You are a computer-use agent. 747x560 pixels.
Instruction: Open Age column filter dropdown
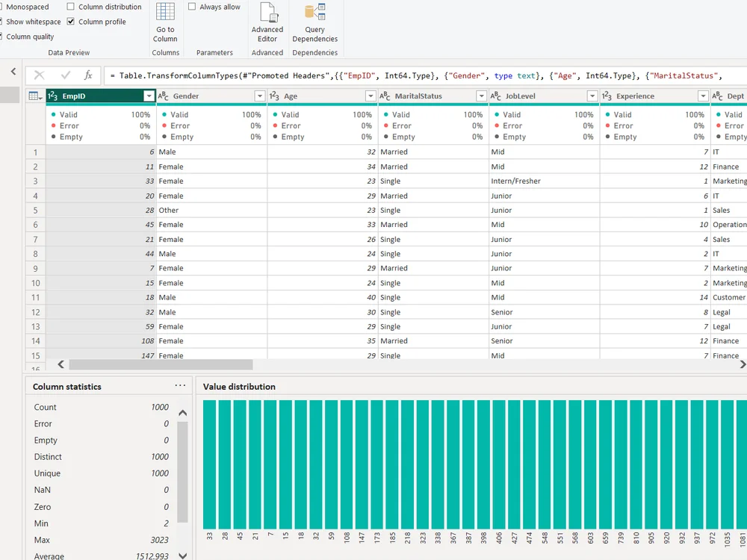coord(371,96)
